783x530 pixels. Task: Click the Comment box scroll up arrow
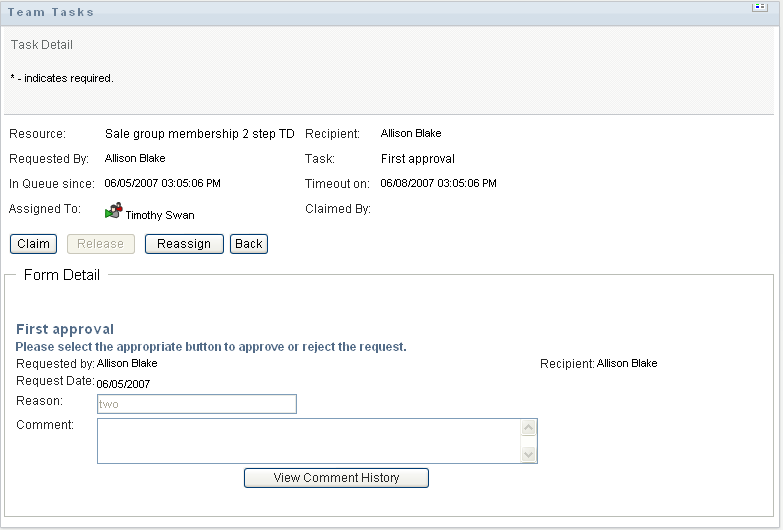click(x=528, y=428)
